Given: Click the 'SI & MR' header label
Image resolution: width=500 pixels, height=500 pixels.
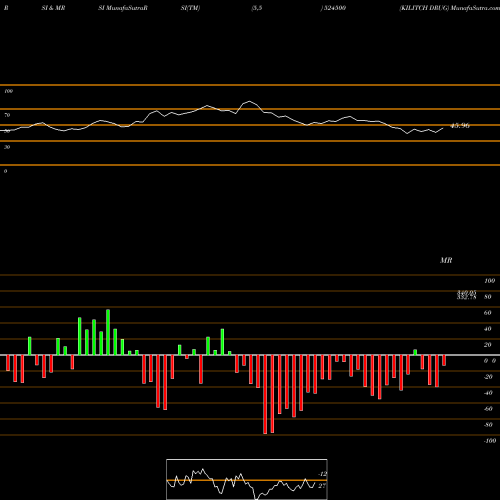Looking at the screenshot, I should 53,8.
